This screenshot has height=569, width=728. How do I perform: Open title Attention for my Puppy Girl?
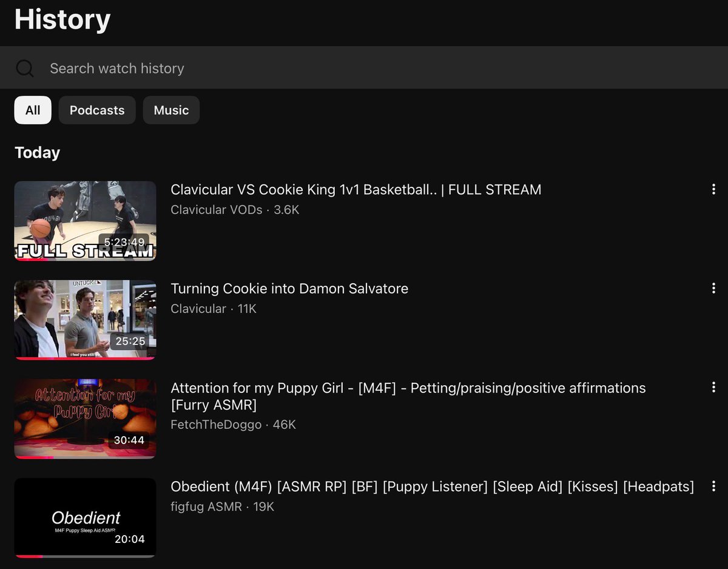(408, 396)
